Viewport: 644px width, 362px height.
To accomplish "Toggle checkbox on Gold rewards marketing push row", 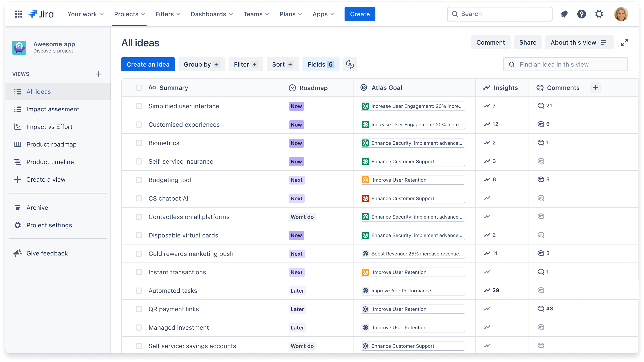I will point(138,253).
